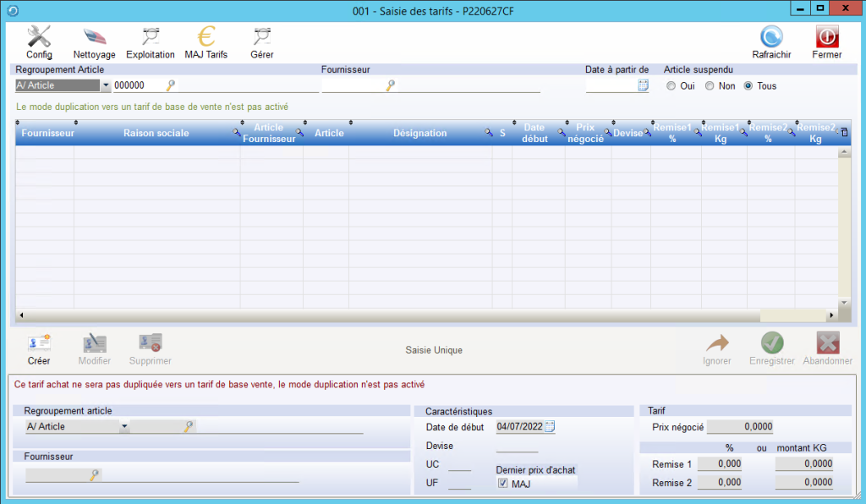Click the Fermer power icon
Screen dimensions: 866x504
(x=826, y=37)
